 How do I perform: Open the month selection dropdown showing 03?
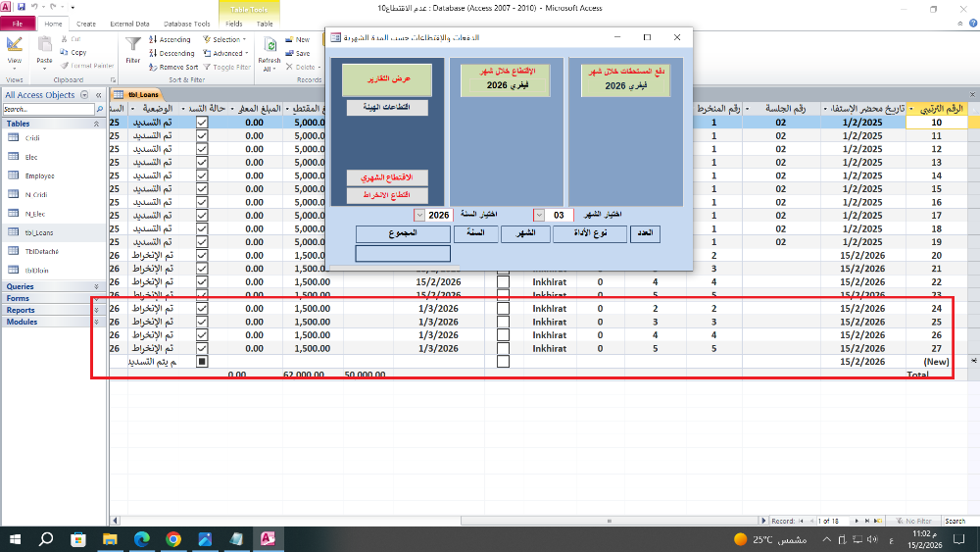[x=539, y=215]
